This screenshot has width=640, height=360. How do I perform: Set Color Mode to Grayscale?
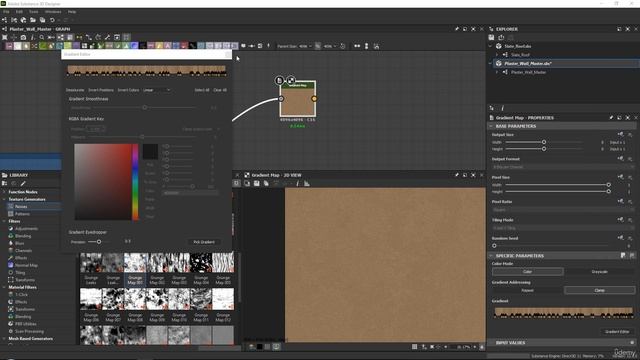pyautogui.click(x=600, y=271)
